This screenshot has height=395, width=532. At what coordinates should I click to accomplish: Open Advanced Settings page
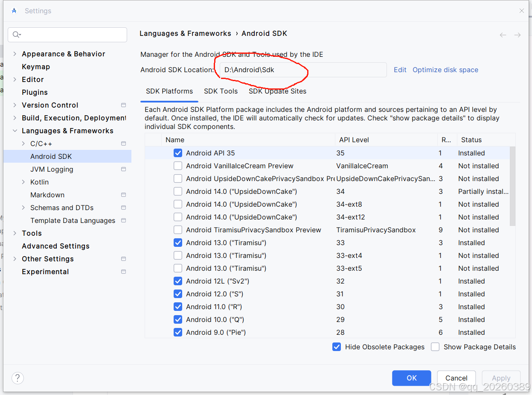(55, 246)
